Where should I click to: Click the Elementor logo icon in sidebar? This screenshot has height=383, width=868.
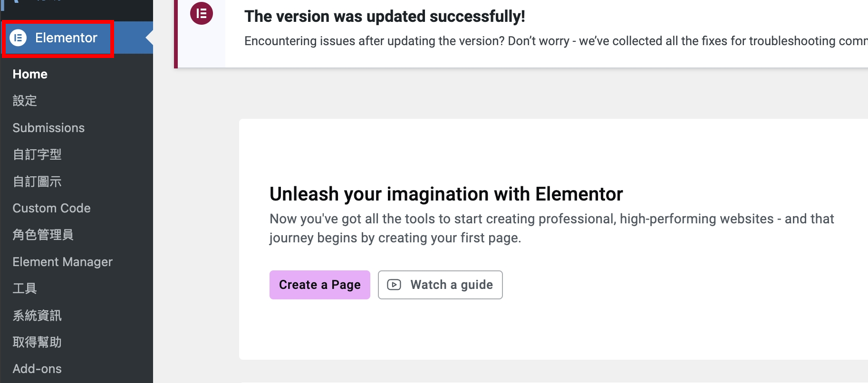(x=19, y=38)
